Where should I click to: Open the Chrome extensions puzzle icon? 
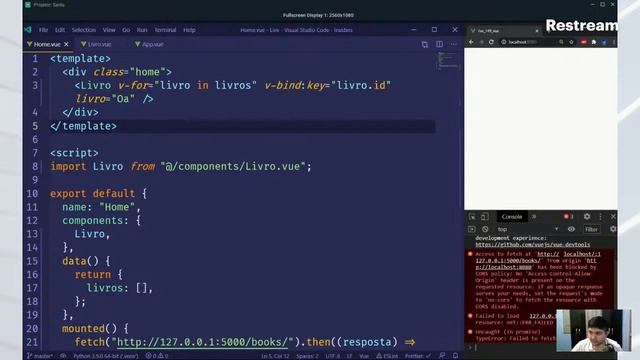[x=594, y=42]
